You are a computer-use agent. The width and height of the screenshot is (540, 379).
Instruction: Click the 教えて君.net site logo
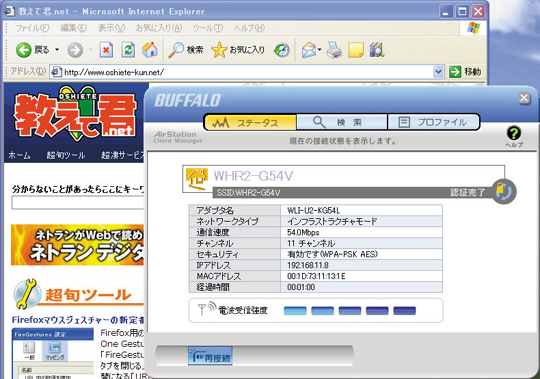(75, 115)
